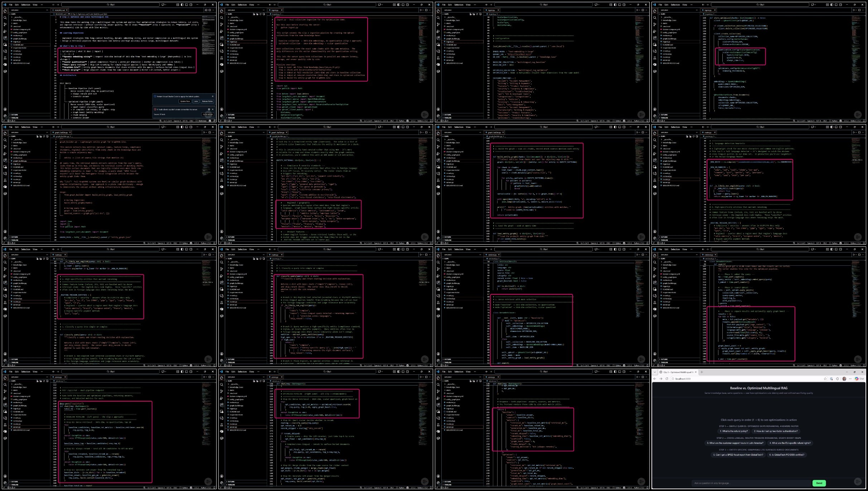
Task: Select the README.md editor tab
Action: (x=60, y=10)
